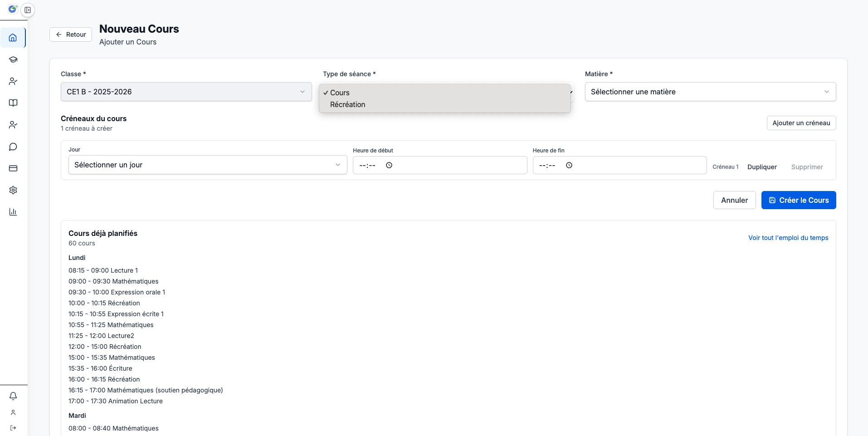Click the Ajouter un créneau button
868x436 pixels.
click(x=801, y=123)
